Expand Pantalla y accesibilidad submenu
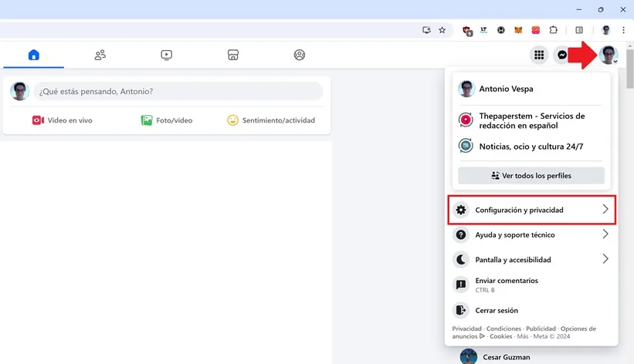The image size is (634, 364). (x=531, y=260)
